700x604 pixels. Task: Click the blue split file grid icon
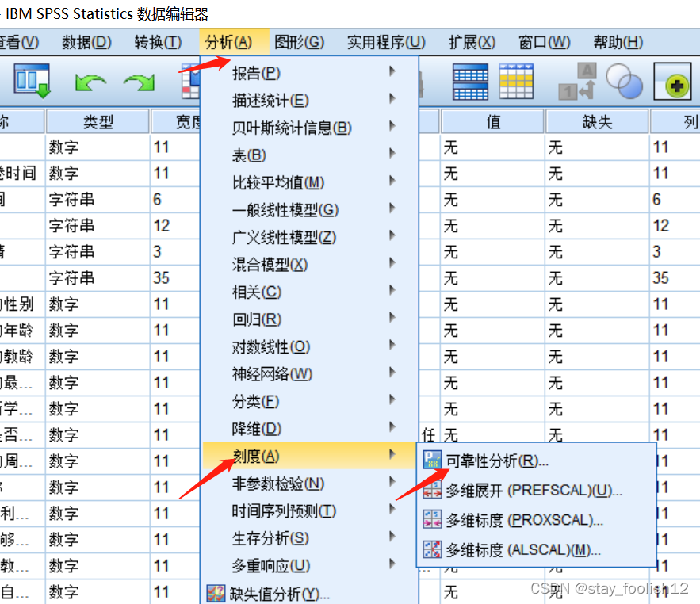pyautogui.click(x=470, y=82)
